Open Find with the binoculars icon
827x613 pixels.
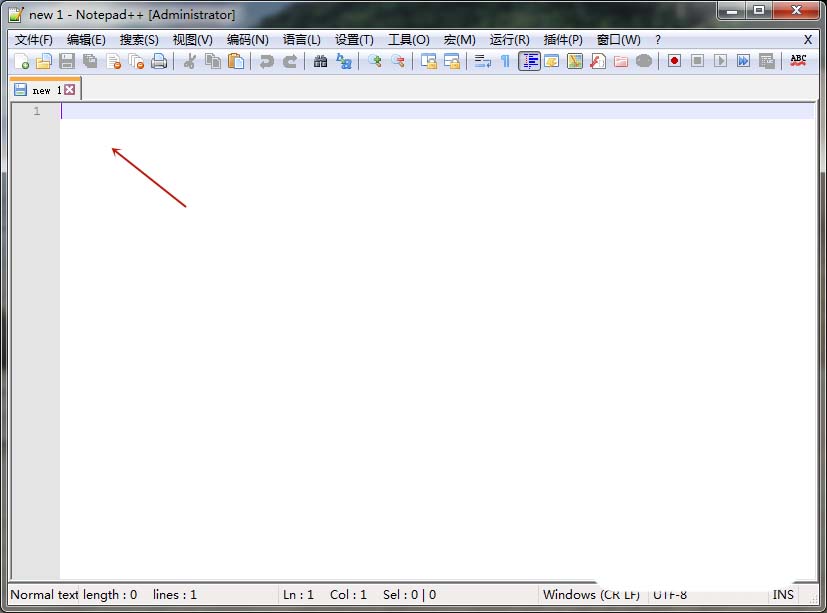pyautogui.click(x=320, y=61)
